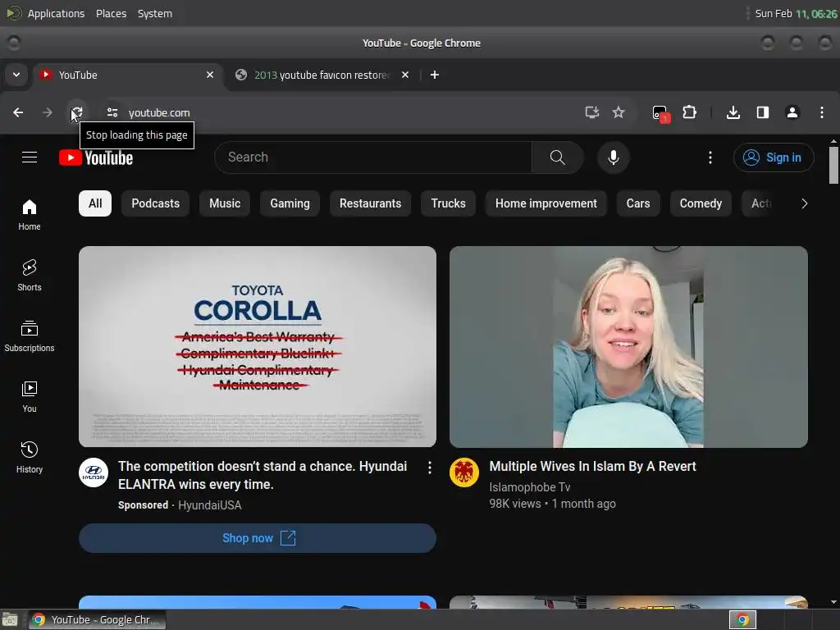Open ad options three-dot menu

coord(430,468)
